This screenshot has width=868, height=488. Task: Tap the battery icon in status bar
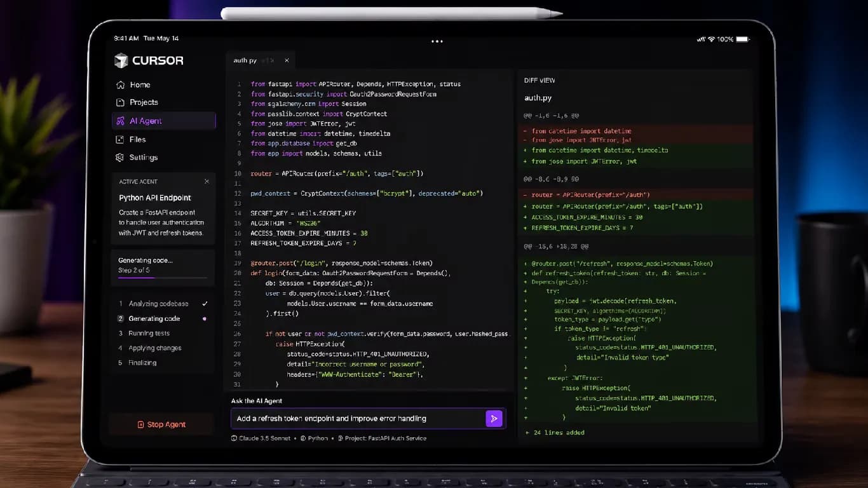pos(743,39)
